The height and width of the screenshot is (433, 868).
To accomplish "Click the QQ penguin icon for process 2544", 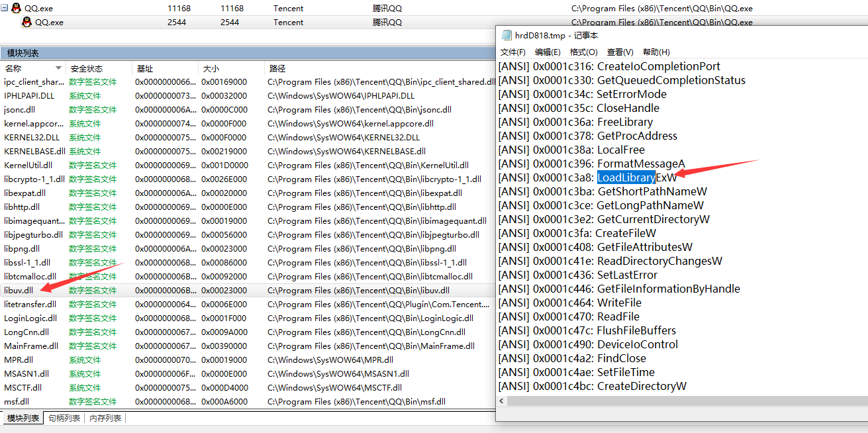I will pos(26,23).
